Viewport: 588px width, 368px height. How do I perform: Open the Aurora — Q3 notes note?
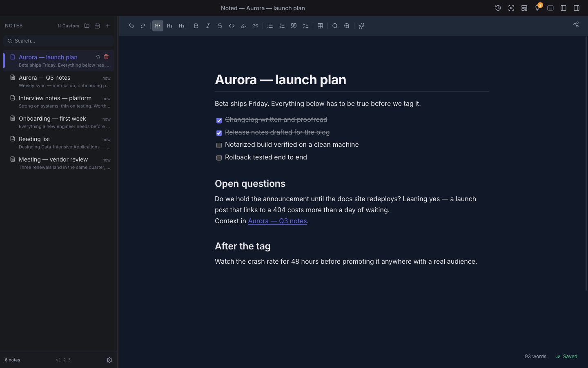(x=58, y=81)
